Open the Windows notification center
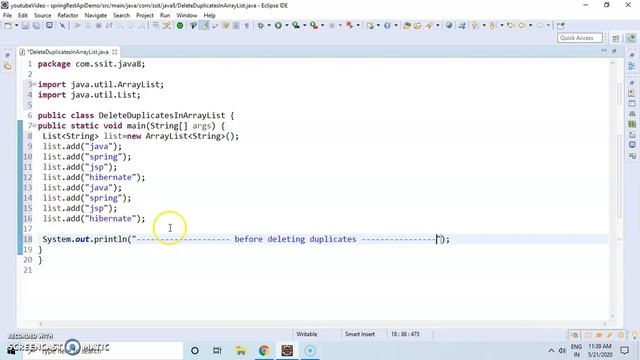Image resolution: width=640 pixels, height=360 pixels. 624,350
